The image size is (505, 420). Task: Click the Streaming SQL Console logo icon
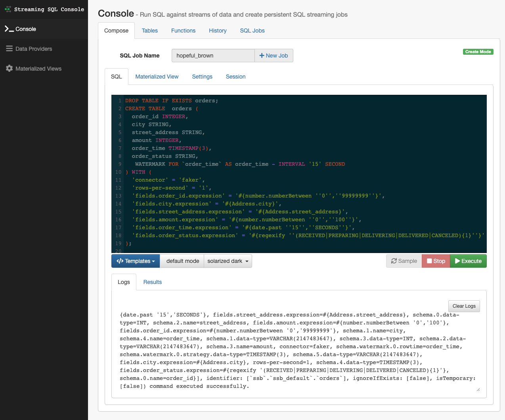pyautogui.click(x=8, y=9)
